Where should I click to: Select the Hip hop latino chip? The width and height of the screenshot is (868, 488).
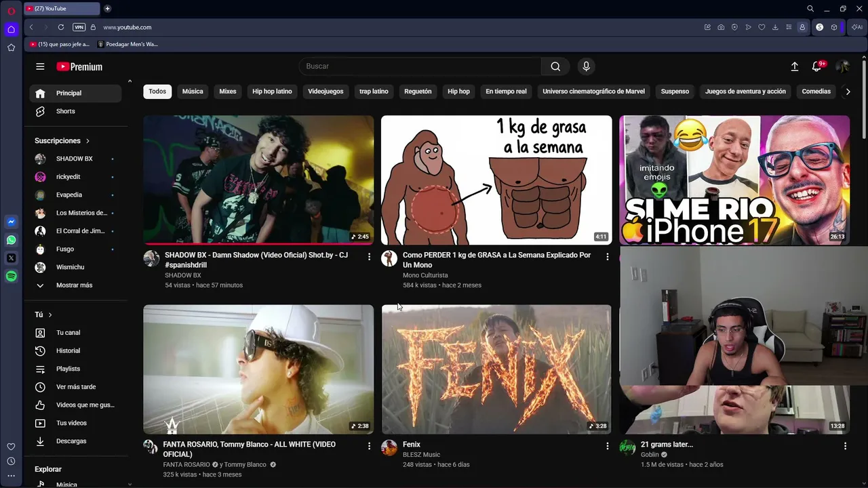272,91
